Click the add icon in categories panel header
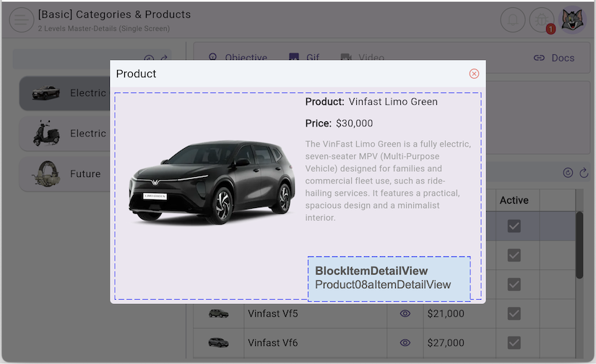596x364 pixels. click(x=149, y=59)
